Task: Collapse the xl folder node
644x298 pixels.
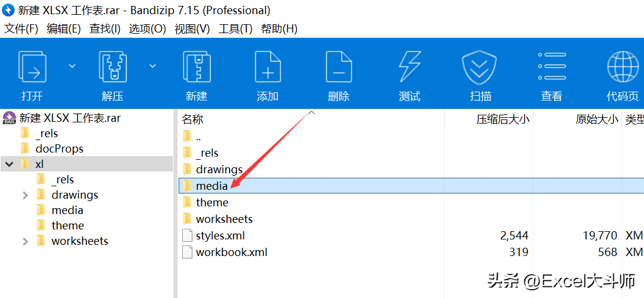Action: click(9, 164)
